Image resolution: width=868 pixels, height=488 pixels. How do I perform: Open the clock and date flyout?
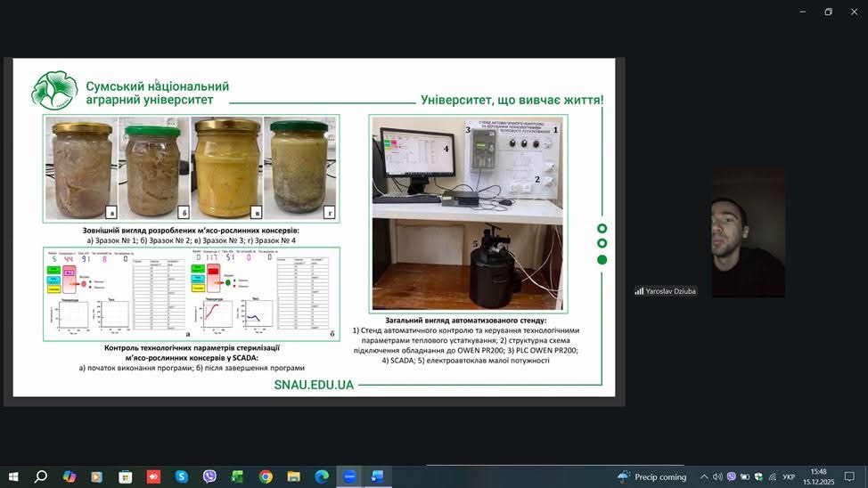click(818, 477)
